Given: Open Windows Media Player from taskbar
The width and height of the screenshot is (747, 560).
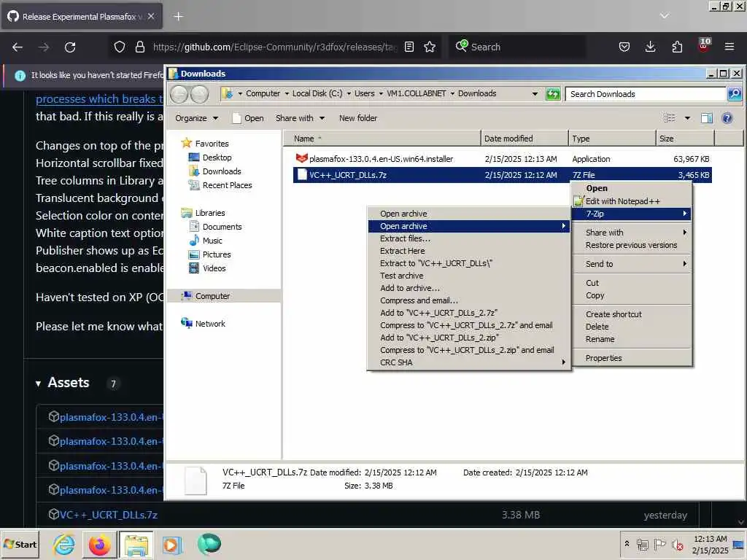Looking at the screenshot, I should (x=172, y=544).
